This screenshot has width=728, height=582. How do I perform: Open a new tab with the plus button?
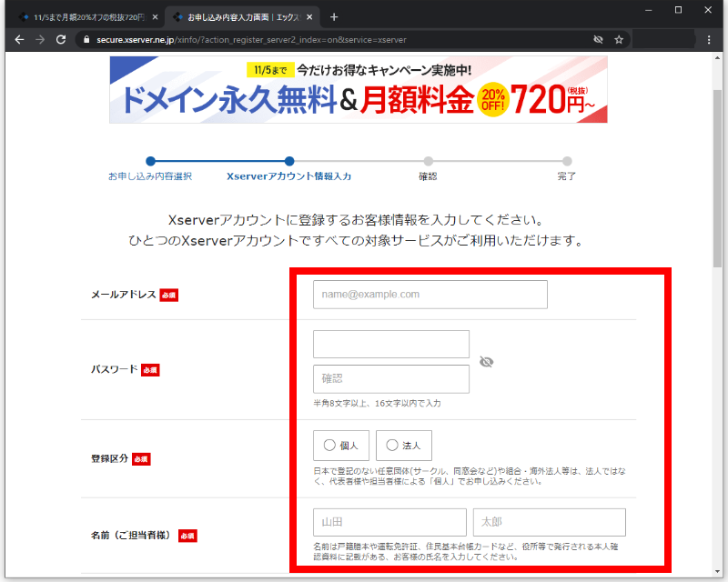point(334,17)
